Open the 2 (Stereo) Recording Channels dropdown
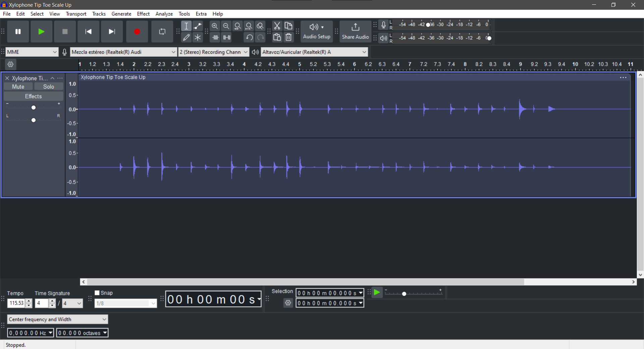The height and width of the screenshot is (349, 644). 214,52
